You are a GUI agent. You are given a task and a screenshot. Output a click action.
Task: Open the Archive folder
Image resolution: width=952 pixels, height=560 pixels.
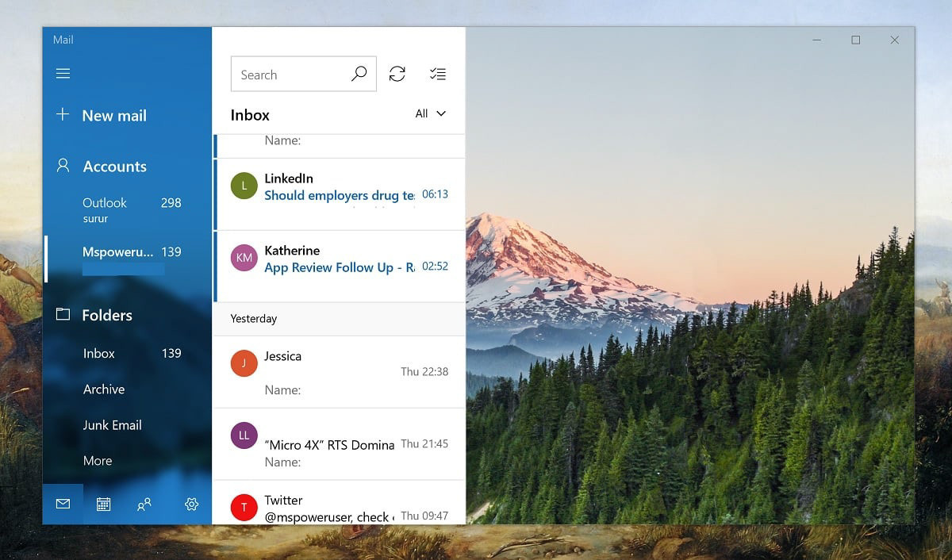click(x=128, y=389)
